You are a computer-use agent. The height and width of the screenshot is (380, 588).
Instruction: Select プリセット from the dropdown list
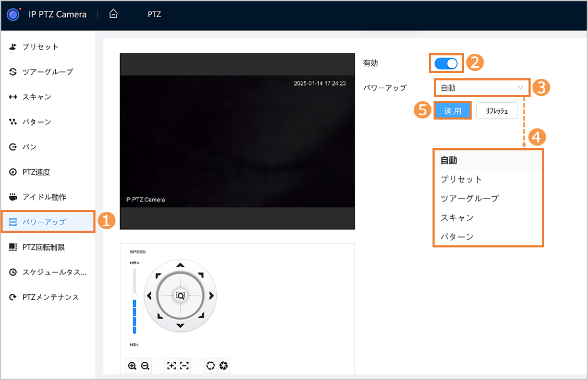coord(461,179)
